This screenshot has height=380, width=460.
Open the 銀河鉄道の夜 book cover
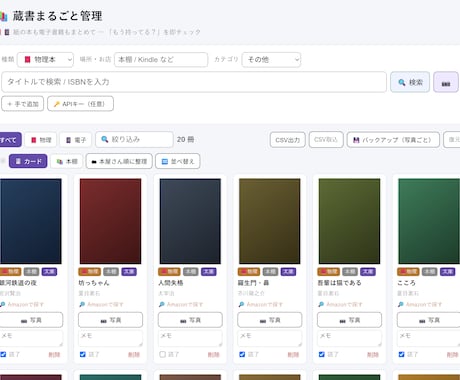coord(31,221)
